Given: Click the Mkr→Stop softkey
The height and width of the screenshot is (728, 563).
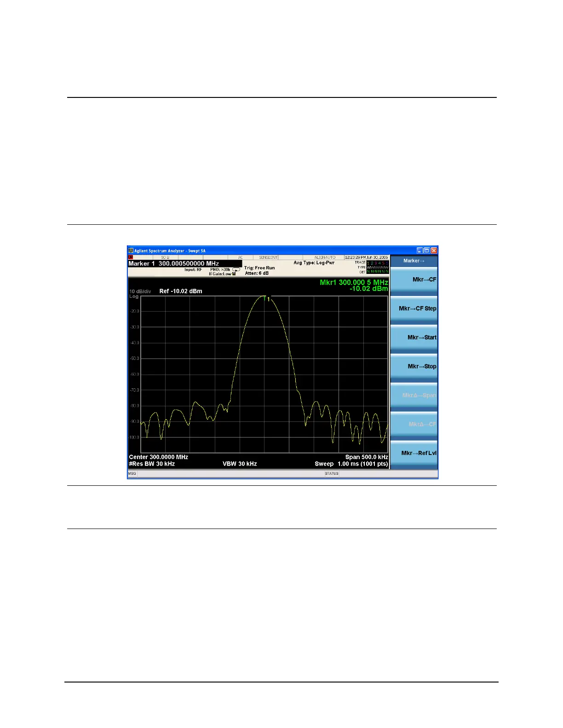Looking at the screenshot, I should click(x=414, y=367).
